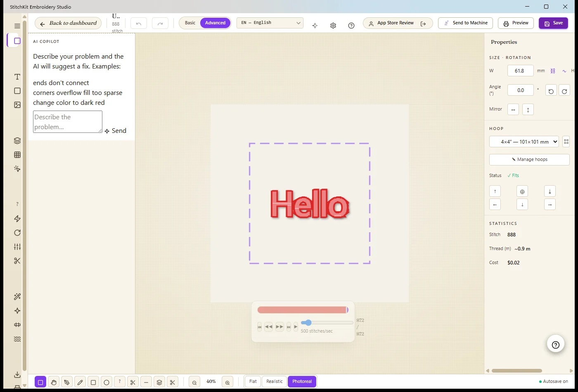Click the wavy lines icon in sidebar
Viewport: 578px width, 392px height.
(17, 339)
